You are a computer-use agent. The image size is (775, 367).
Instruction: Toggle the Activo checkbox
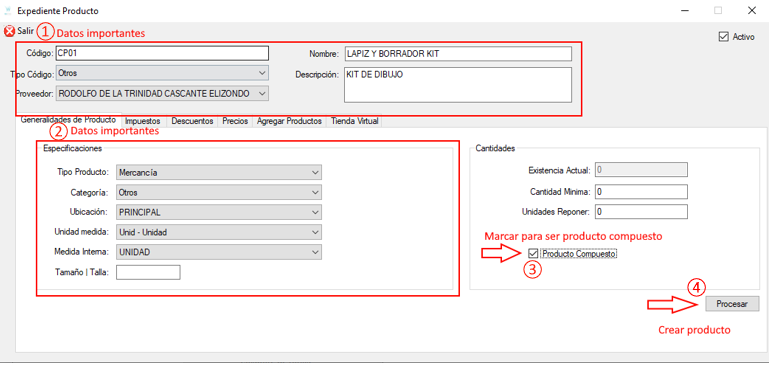pos(723,37)
